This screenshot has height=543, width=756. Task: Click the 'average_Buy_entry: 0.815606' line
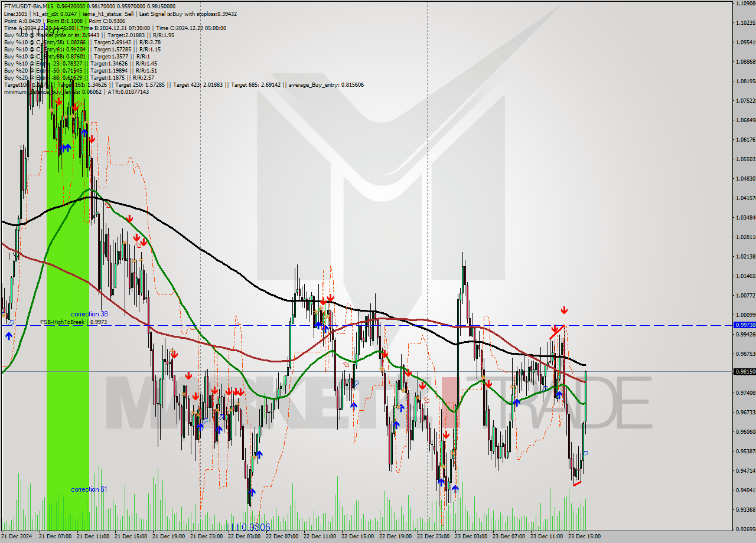[x=184, y=84]
